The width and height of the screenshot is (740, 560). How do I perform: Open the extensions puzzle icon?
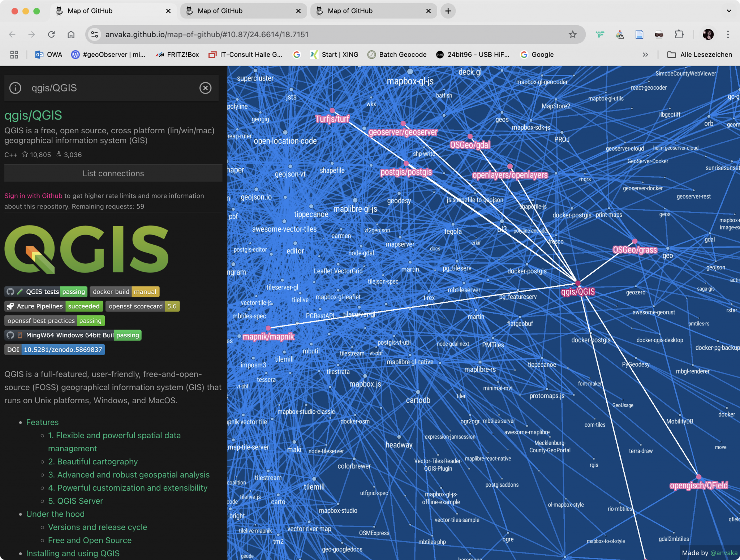(x=679, y=34)
